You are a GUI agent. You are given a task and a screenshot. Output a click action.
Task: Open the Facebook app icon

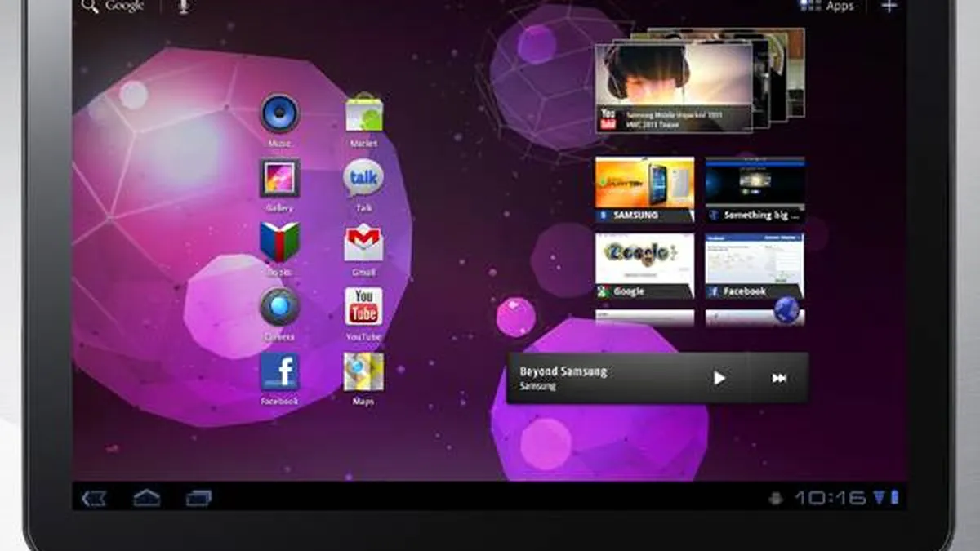279,372
